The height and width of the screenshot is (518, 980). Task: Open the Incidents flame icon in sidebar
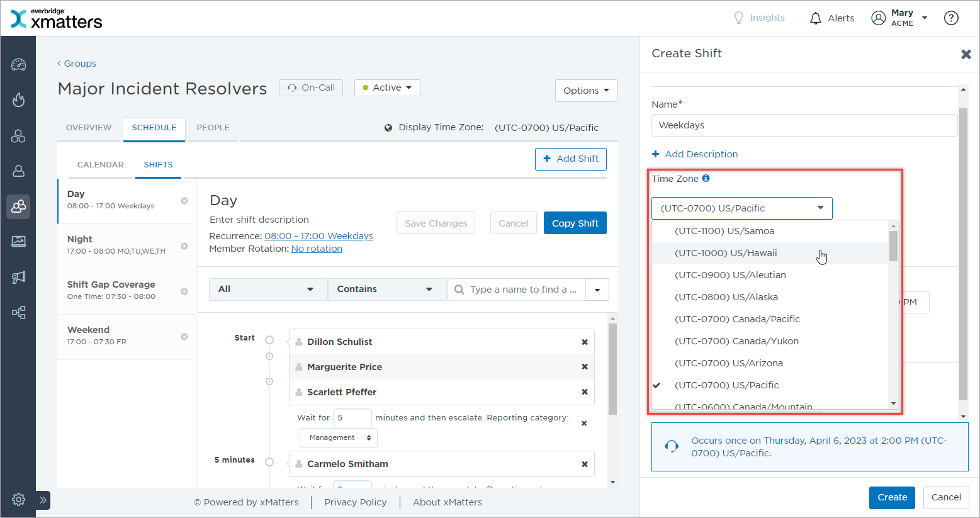18,100
